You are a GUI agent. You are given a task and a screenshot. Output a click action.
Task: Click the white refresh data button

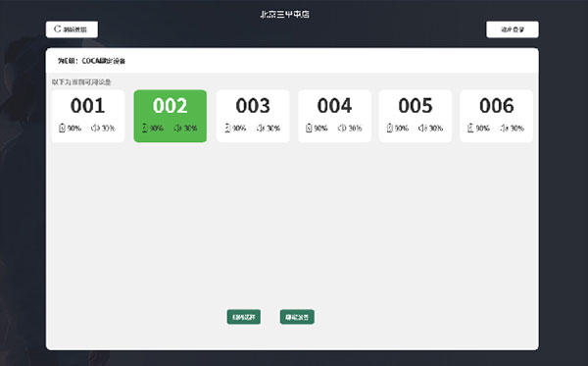pos(72,29)
